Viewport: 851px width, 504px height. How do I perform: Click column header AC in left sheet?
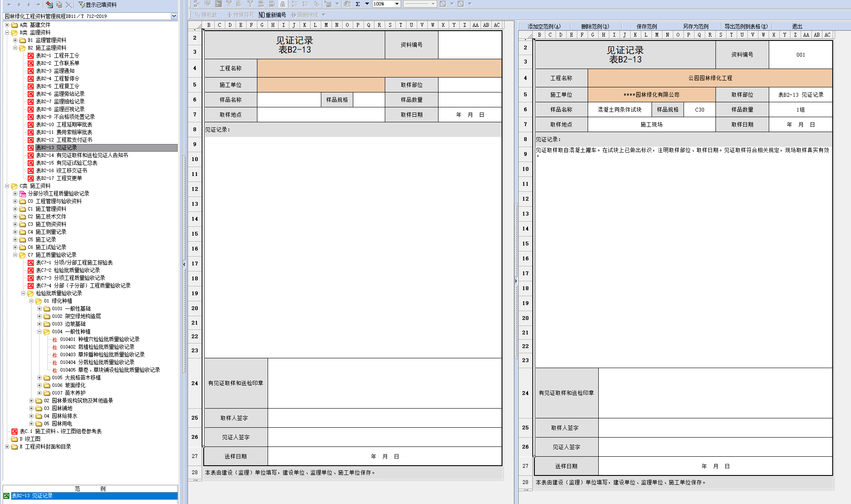[496, 25]
